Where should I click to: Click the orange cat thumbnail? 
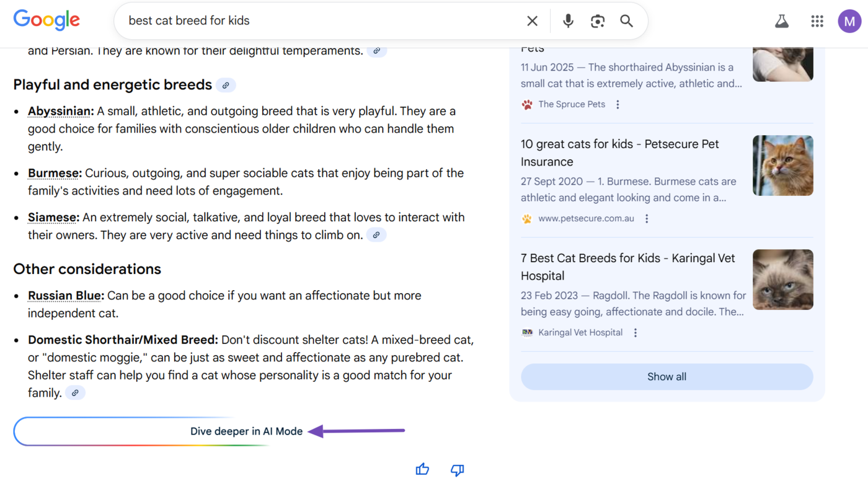tap(782, 166)
